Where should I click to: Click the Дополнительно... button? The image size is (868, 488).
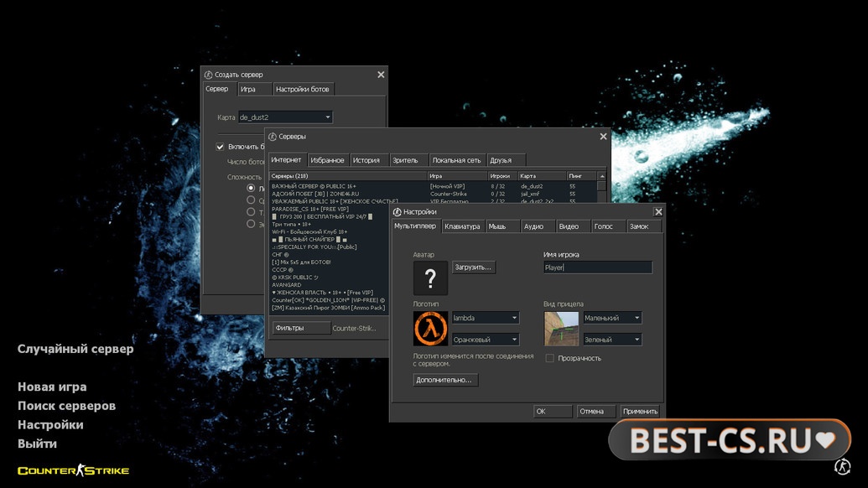click(445, 380)
